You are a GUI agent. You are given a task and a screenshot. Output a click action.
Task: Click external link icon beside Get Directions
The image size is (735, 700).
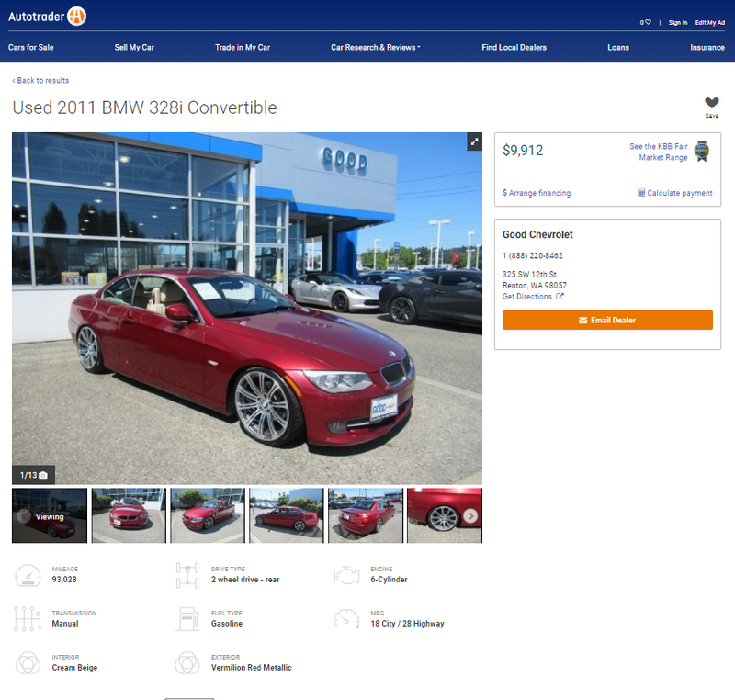tap(560, 296)
